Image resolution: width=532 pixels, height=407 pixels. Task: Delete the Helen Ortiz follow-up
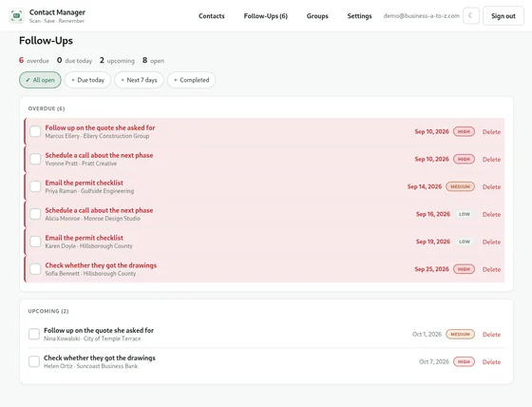coord(491,361)
